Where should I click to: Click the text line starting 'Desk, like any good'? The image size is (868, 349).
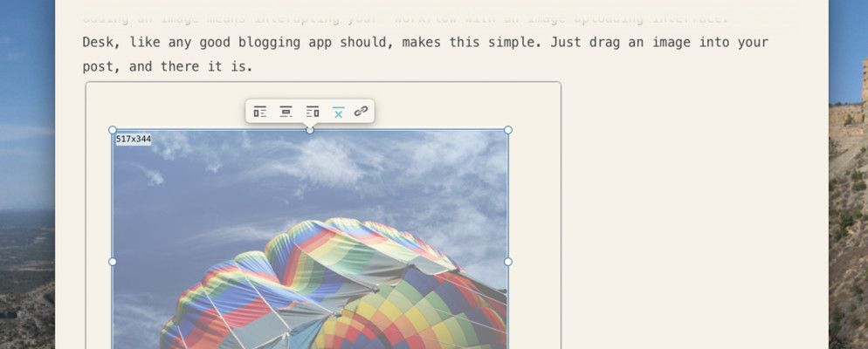coord(425,42)
